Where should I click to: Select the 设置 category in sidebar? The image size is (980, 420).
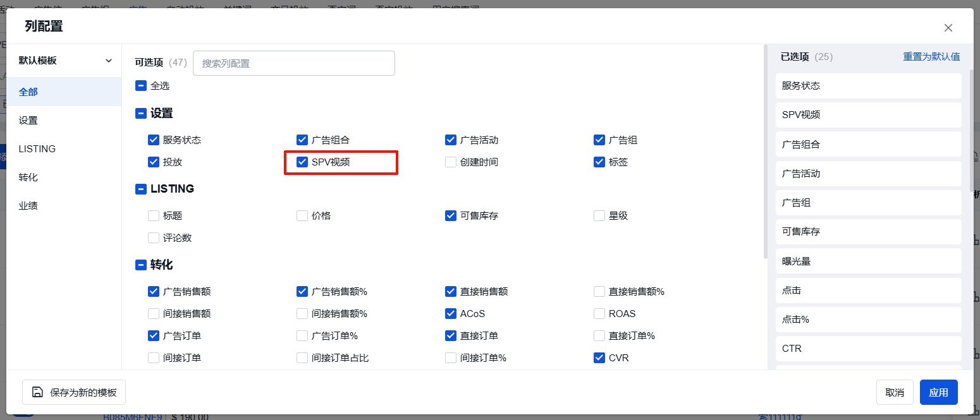pos(28,120)
